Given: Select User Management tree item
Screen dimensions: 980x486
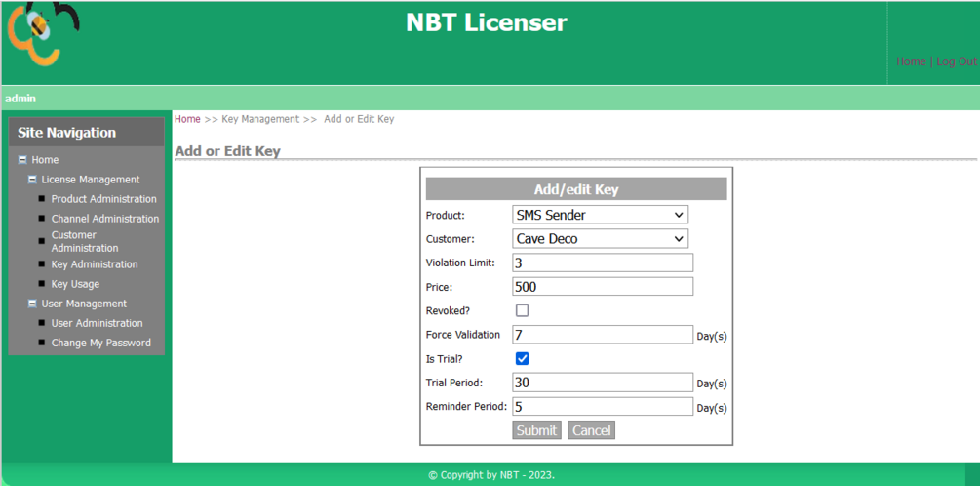Looking at the screenshot, I should click(x=84, y=304).
